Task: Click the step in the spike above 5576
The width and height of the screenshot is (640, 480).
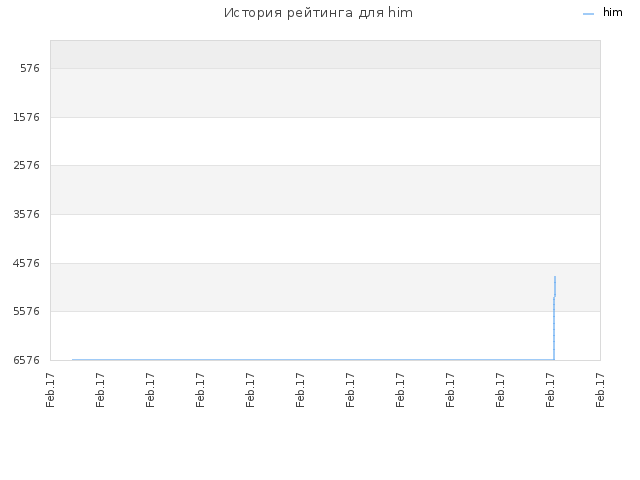Action: click(554, 297)
